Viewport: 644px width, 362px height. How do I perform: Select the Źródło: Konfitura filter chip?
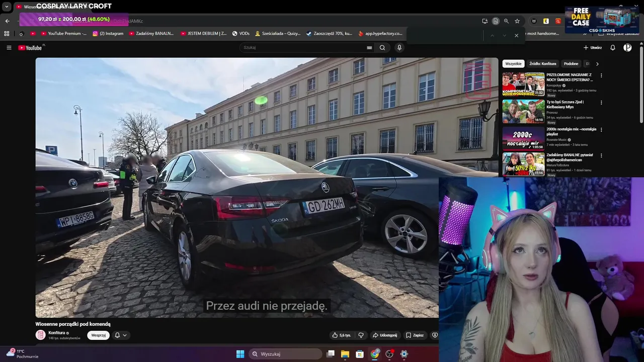[x=542, y=64]
